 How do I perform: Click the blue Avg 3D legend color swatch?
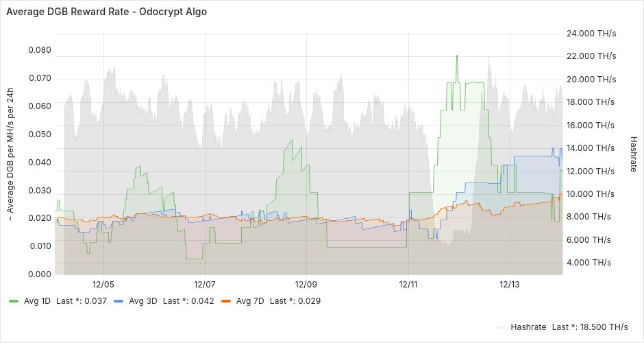(x=119, y=300)
